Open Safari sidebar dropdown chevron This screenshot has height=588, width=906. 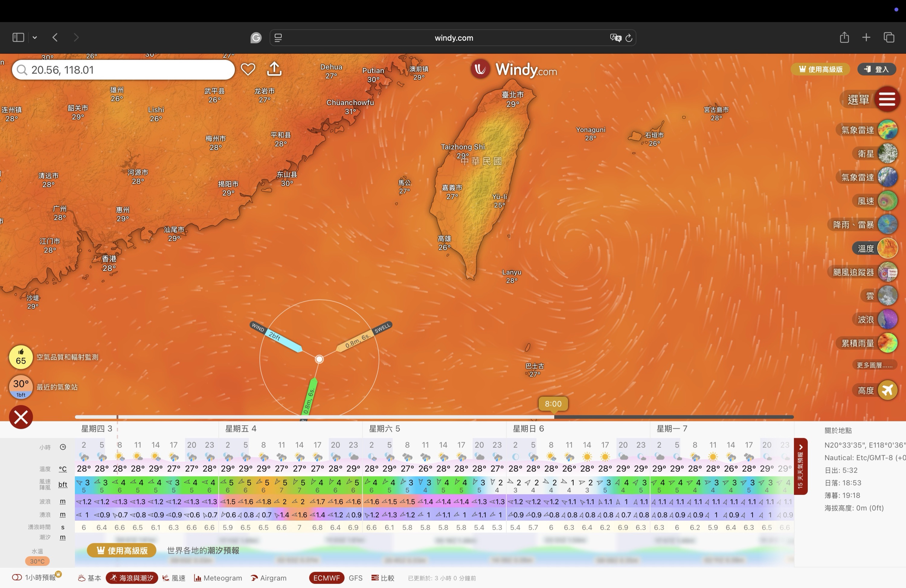click(x=35, y=37)
